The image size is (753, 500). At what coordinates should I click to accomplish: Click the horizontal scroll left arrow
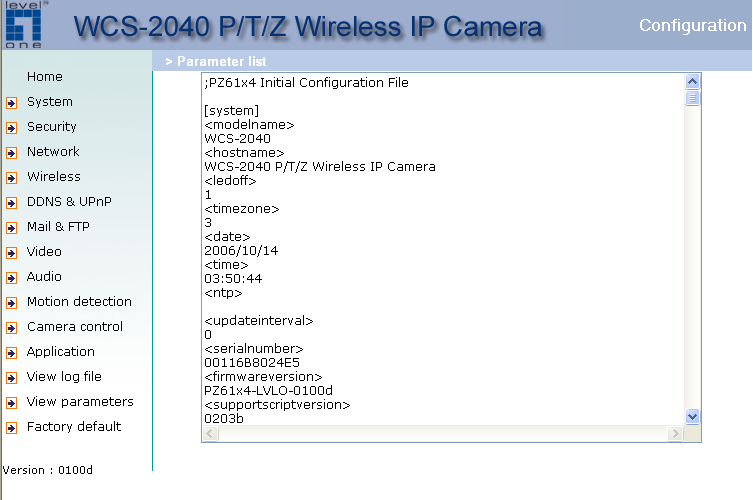point(210,434)
